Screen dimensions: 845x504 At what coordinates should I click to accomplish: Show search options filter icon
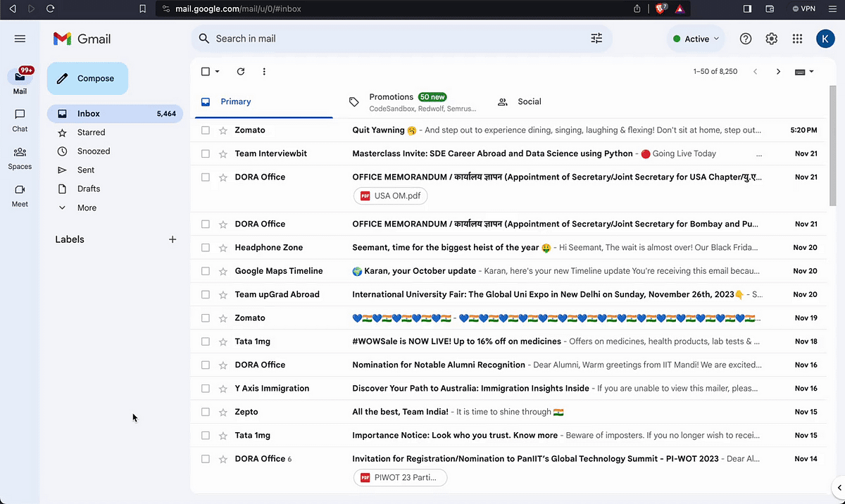coord(596,39)
